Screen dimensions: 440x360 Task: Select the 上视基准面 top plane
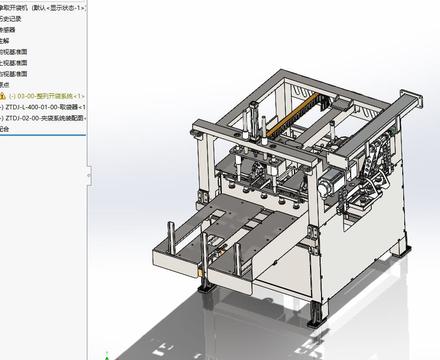point(13,63)
